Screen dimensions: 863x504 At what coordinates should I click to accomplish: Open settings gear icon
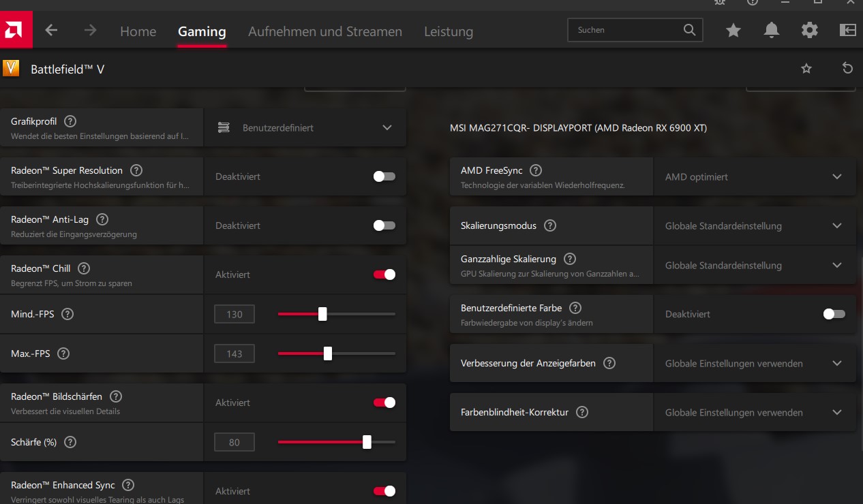coord(809,31)
